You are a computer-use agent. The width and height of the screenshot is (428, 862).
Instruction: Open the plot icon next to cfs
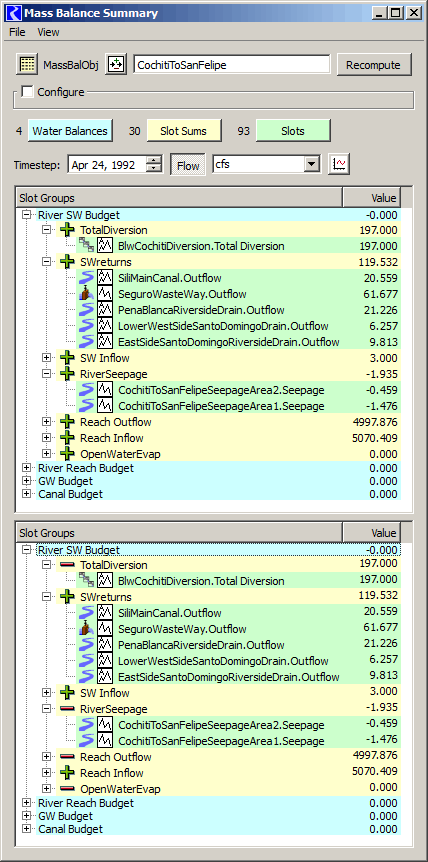click(340, 164)
